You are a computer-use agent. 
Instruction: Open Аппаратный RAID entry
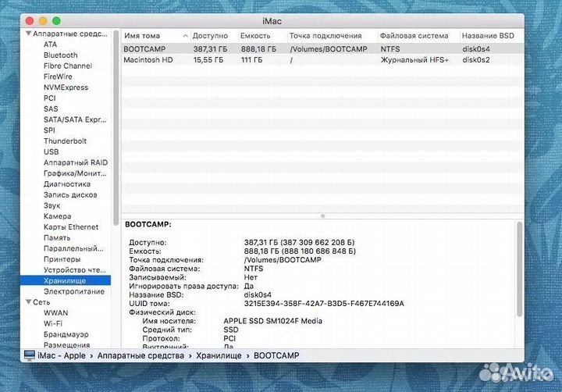tap(76, 163)
